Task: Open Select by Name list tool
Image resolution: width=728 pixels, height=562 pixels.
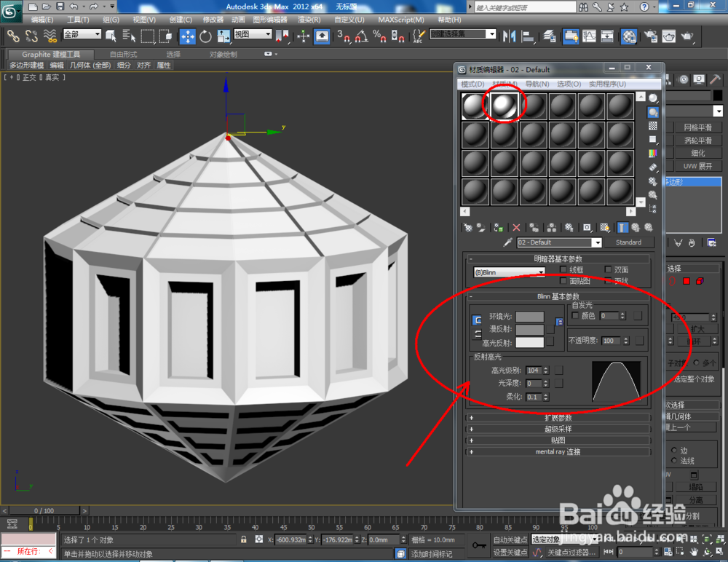Action: [129, 36]
